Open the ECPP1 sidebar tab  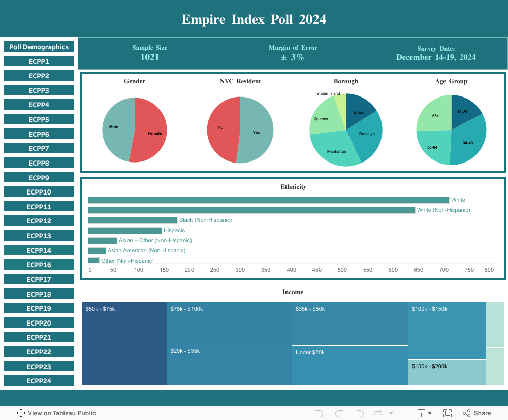(x=39, y=61)
